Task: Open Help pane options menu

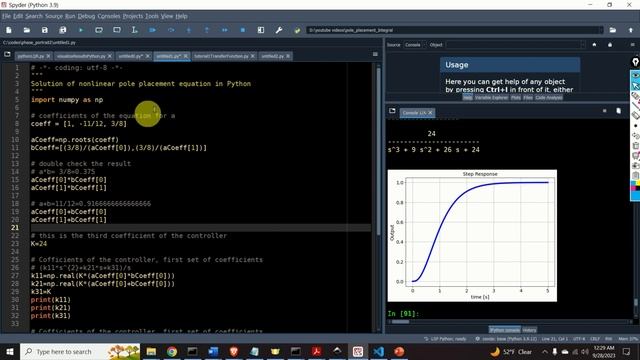Action: coord(632,44)
